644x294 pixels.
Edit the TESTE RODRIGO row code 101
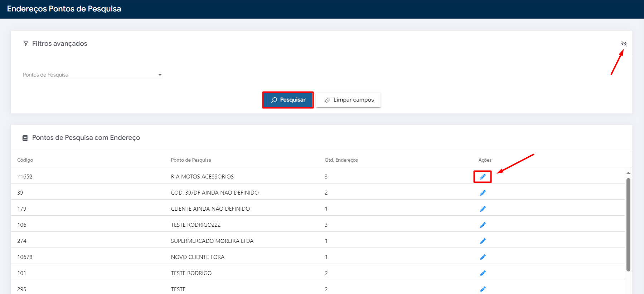coord(483,273)
